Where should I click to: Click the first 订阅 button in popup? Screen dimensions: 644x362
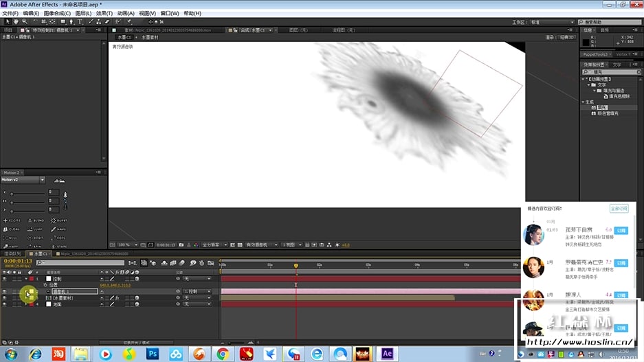621,231
